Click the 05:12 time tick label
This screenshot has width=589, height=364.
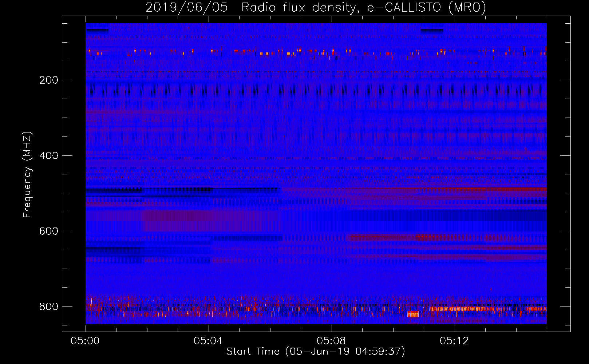[x=454, y=341]
